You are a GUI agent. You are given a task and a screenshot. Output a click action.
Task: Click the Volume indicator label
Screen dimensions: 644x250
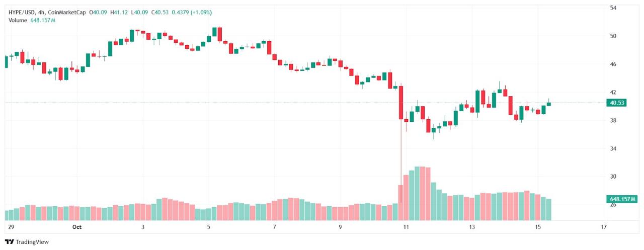tap(18, 20)
